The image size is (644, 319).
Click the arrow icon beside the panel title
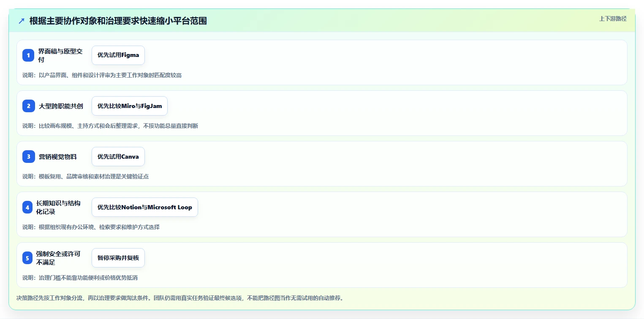point(22,21)
